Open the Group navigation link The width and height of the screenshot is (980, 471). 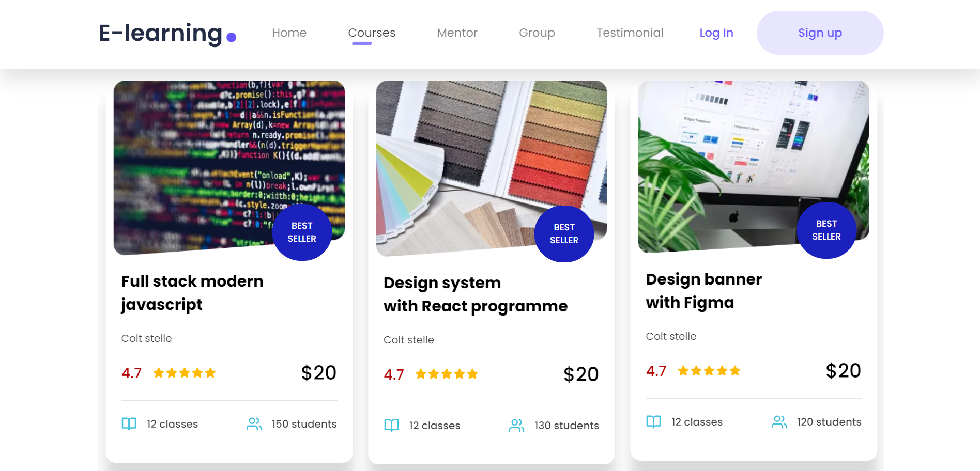[537, 33]
